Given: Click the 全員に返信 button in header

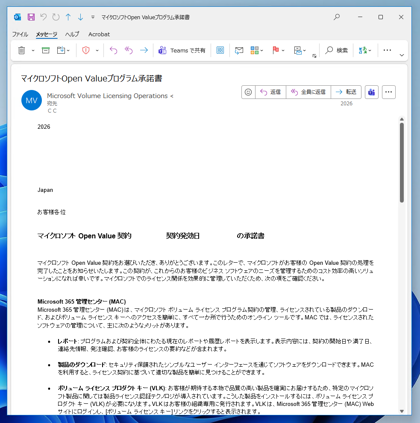Looking at the screenshot, I should pos(308,92).
